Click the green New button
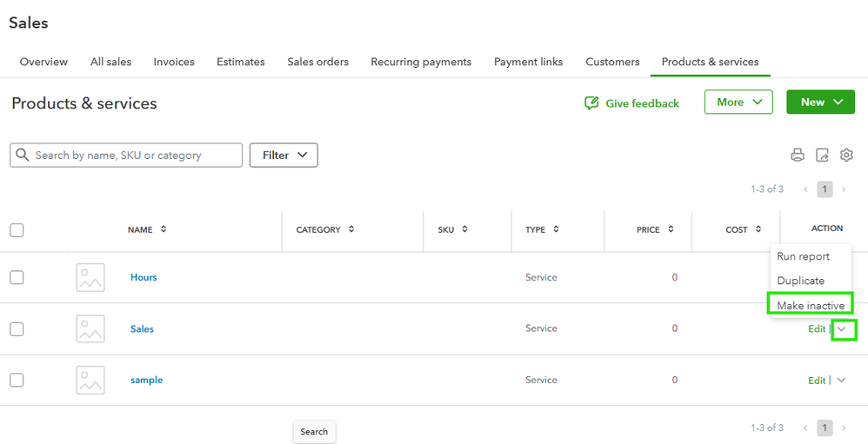868x444 pixels. pos(821,103)
